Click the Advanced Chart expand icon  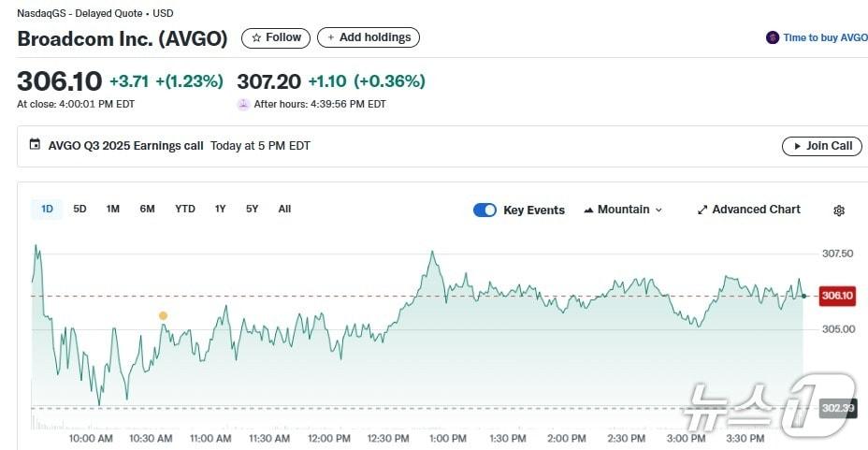[702, 210]
